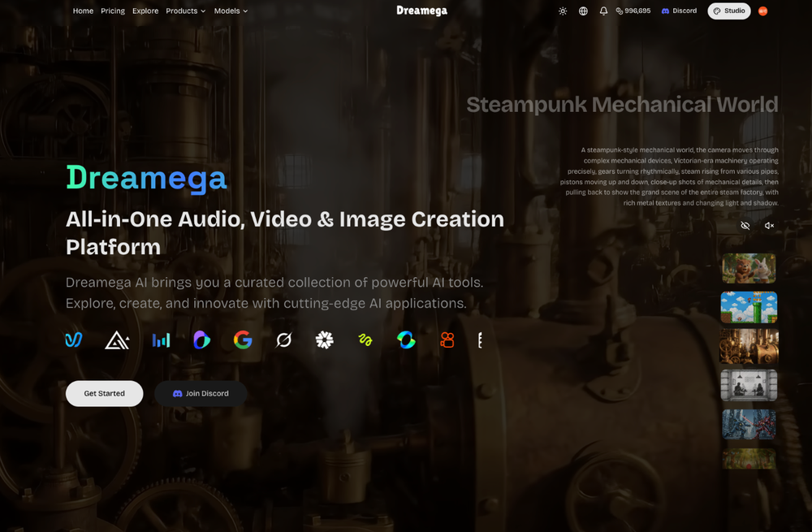
Task: Toggle light theme with sun icon
Action: click(x=563, y=11)
